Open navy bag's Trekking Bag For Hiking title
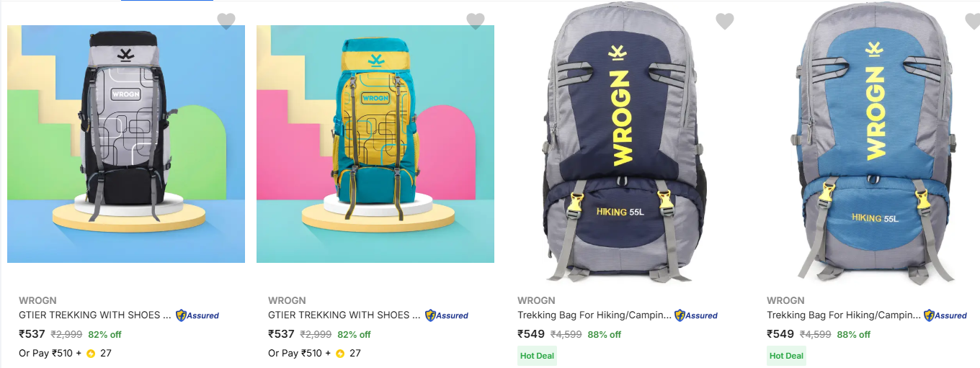Screen dimensions: 980x368 click(594, 315)
